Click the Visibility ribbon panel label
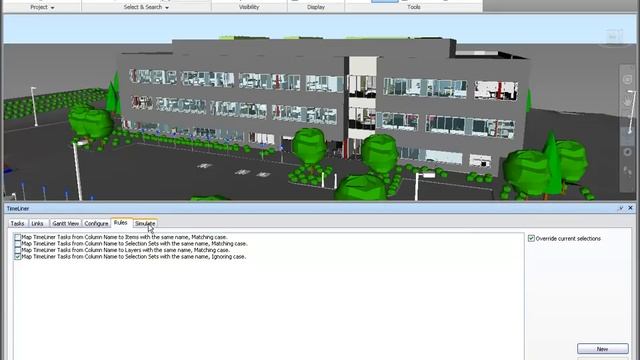The height and width of the screenshot is (360, 640). [x=249, y=7]
